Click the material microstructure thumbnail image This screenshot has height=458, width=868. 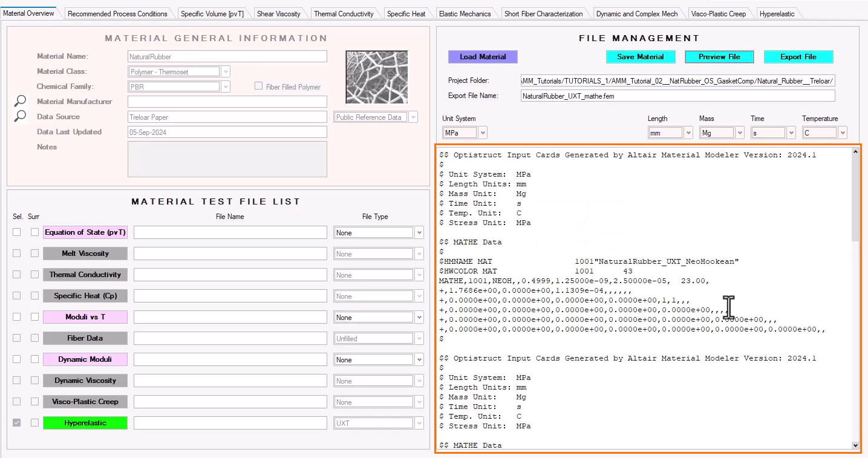point(376,77)
